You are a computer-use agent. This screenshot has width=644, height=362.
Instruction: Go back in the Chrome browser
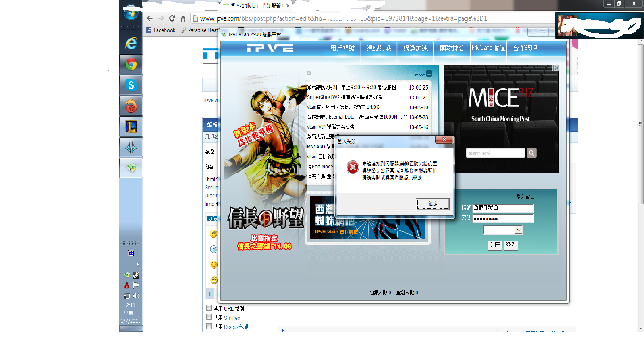tap(150, 18)
